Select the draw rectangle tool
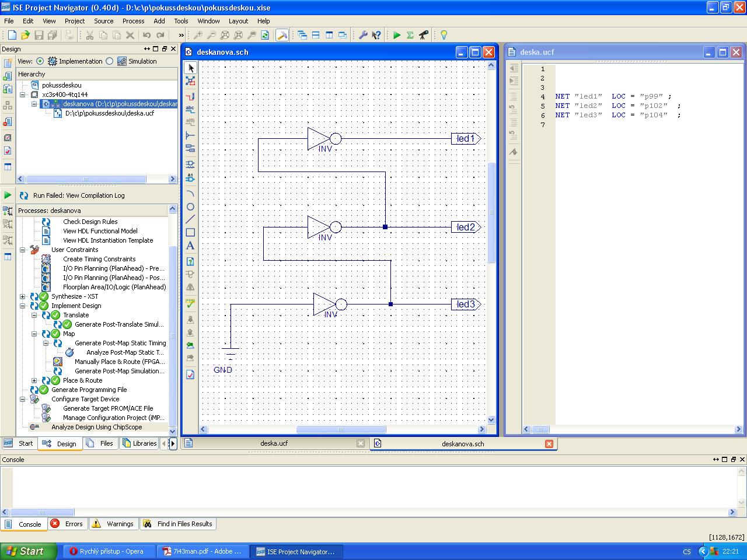The height and width of the screenshot is (560, 747). coord(190,233)
